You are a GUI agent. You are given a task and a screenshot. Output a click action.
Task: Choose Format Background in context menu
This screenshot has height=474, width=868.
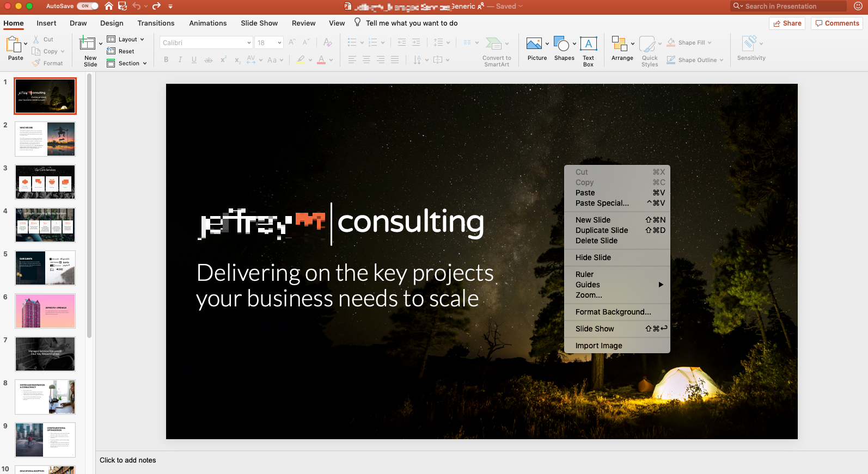[617, 312]
